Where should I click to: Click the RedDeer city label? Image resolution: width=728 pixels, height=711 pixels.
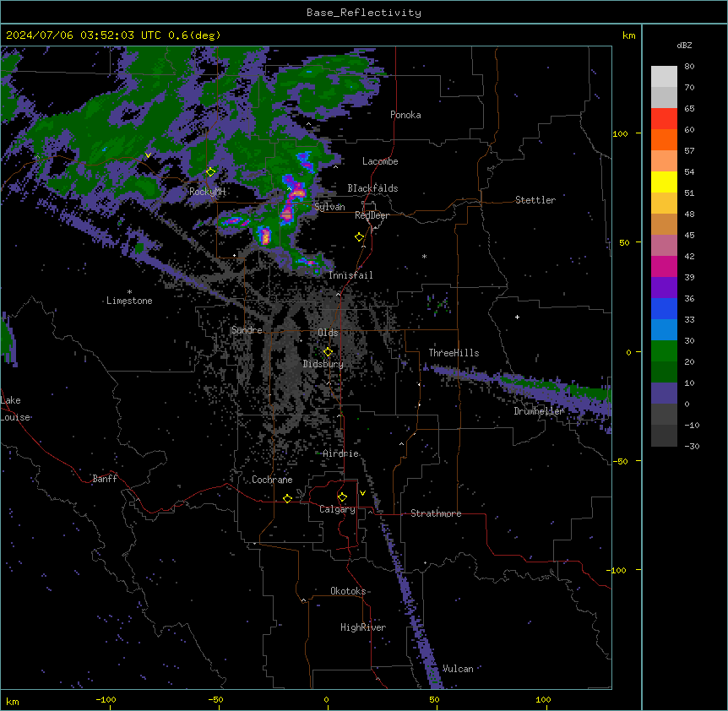coord(372,215)
